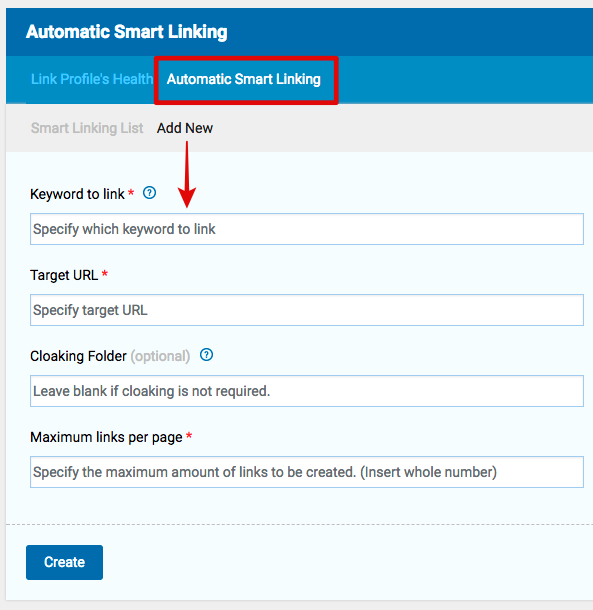This screenshot has width=593, height=610.
Task: Open help icon next to Cloaking Folder
Action: coord(206,355)
